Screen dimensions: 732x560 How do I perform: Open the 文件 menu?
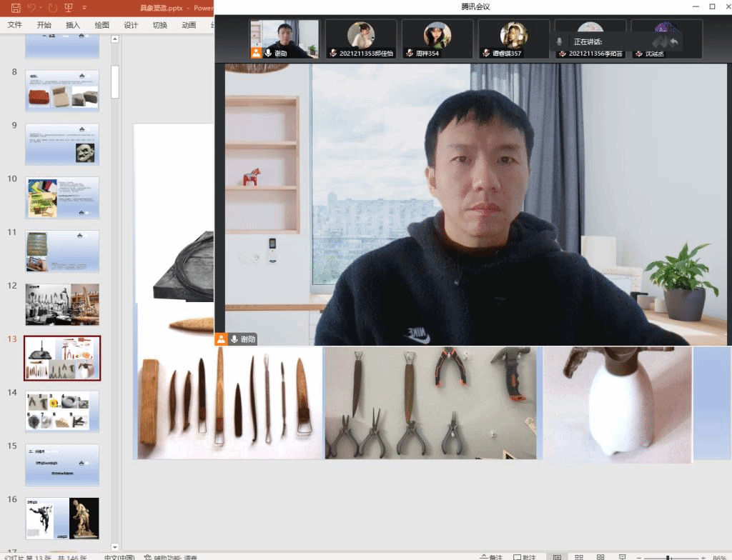tap(15, 25)
